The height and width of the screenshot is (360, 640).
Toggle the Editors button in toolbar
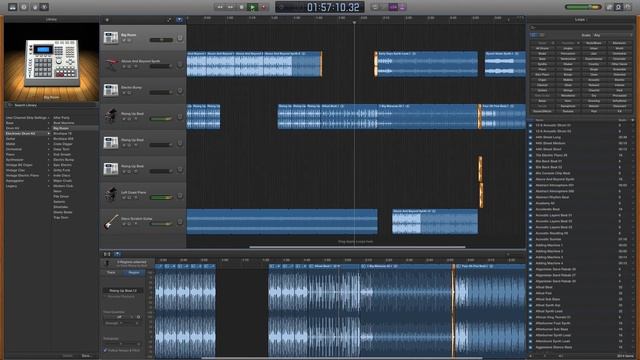coord(44,7)
